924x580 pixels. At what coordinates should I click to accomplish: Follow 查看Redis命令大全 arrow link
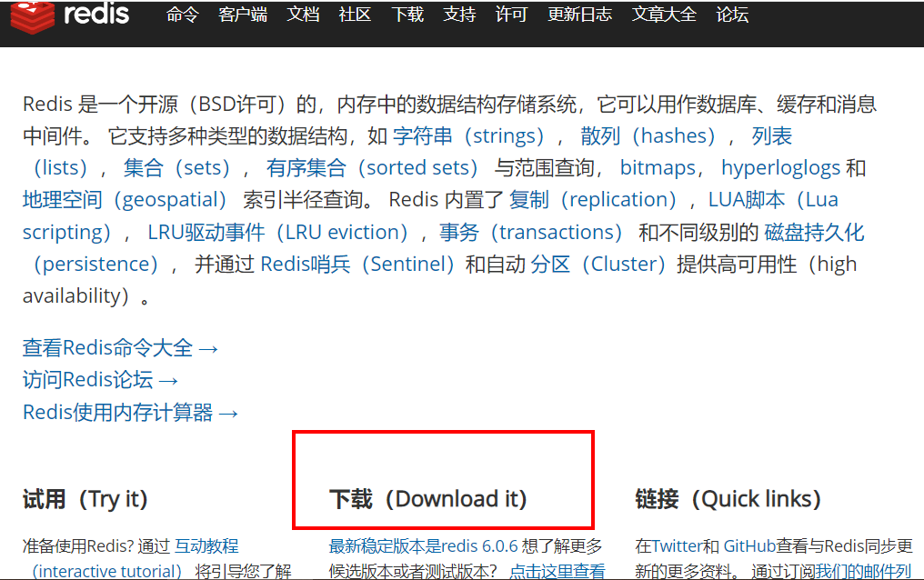point(120,348)
